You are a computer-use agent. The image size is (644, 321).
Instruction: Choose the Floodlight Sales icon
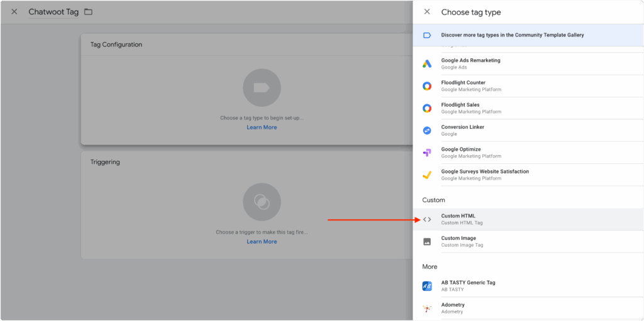(427, 109)
